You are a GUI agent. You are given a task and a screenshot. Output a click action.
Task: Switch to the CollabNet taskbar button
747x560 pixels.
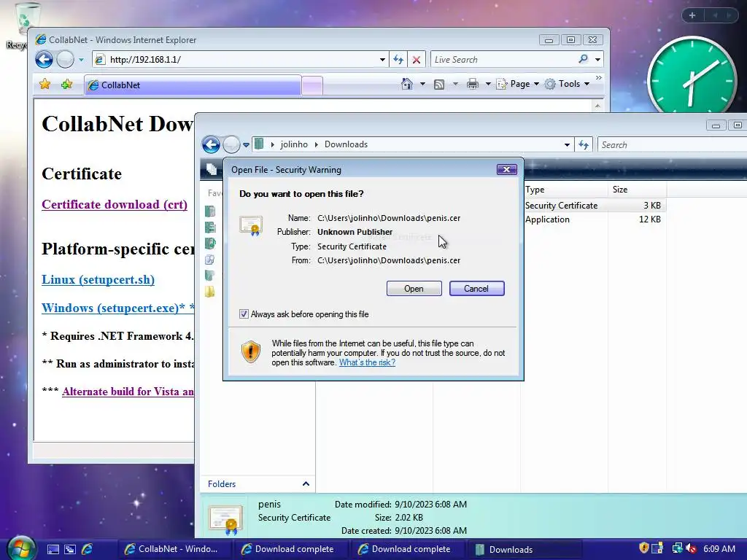[175, 549]
